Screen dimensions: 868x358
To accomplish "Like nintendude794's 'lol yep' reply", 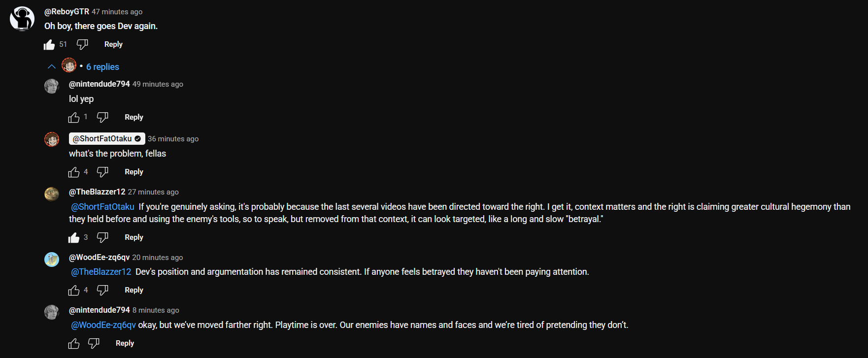I will click(74, 117).
